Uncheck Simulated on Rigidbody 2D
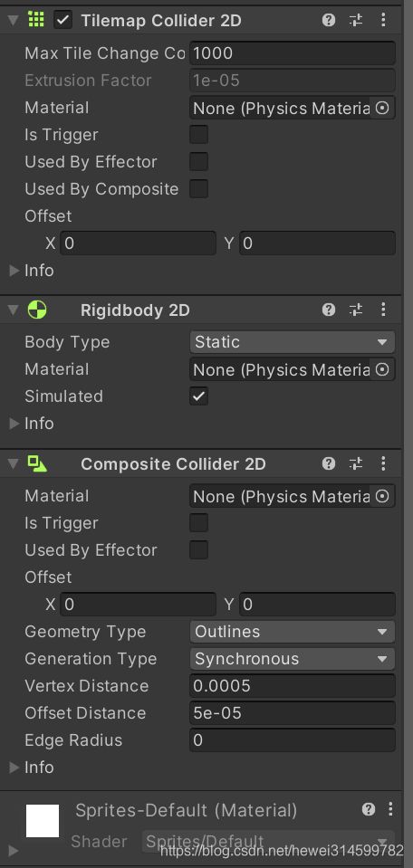The height and width of the screenshot is (868, 413). click(198, 396)
